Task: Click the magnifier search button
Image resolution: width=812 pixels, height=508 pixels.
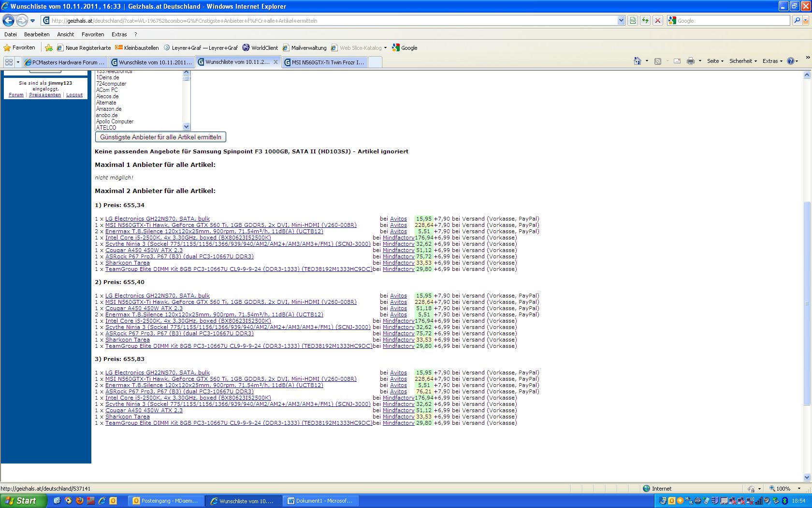Action: point(797,20)
